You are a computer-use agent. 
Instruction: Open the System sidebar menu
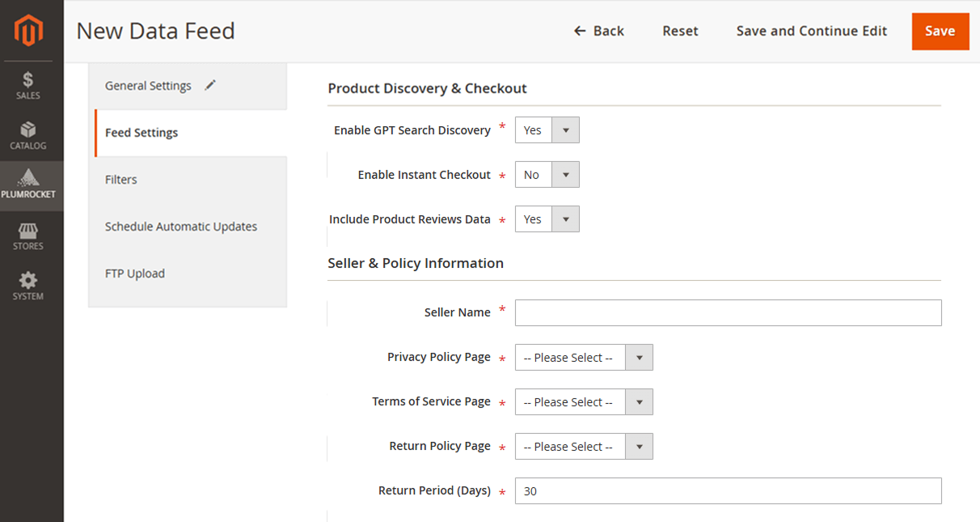29,286
